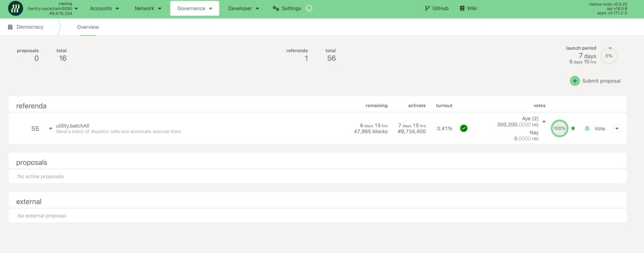Click the proposals total 16 value
This screenshot has height=253, width=644.
point(62,58)
